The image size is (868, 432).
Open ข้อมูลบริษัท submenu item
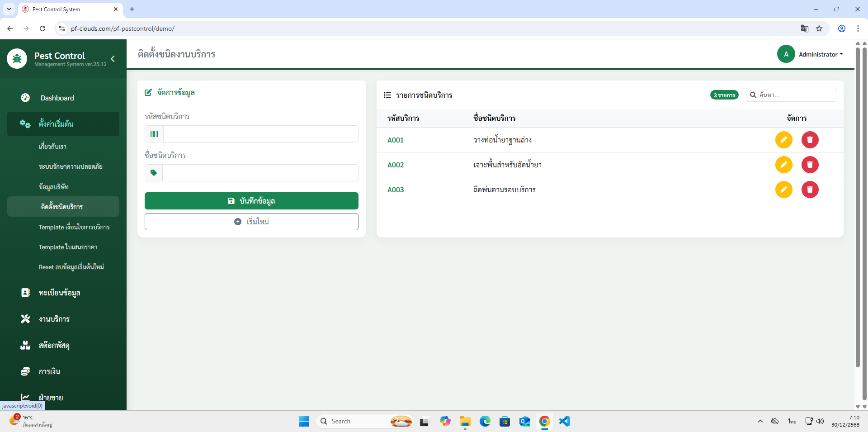tap(54, 186)
